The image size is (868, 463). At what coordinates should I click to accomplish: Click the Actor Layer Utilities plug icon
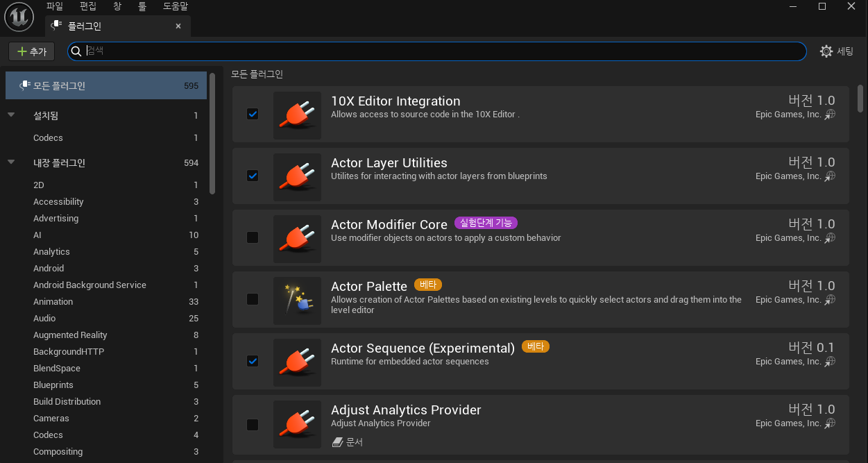[x=297, y=177]
